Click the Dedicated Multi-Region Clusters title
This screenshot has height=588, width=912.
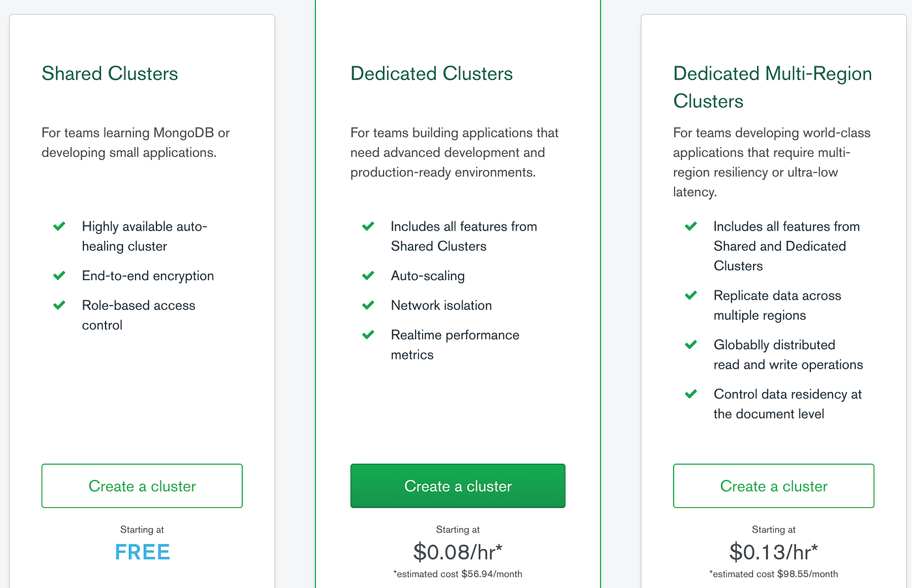point(772,87)
